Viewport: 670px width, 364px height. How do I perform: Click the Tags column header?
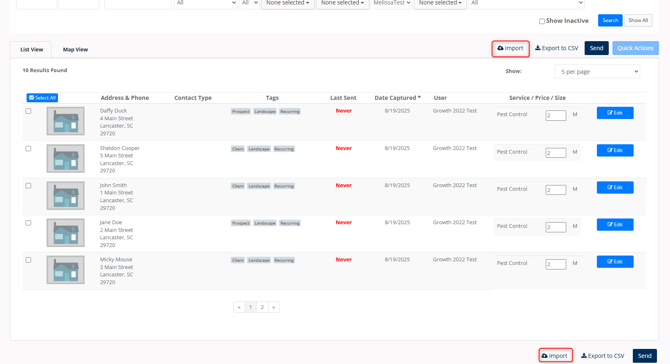coord(272,98)
